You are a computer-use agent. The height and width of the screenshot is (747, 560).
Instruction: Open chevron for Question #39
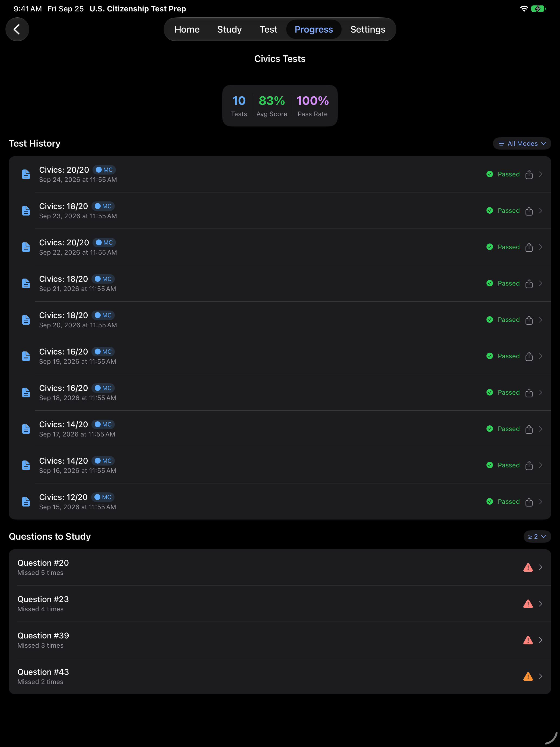point(541,640)
